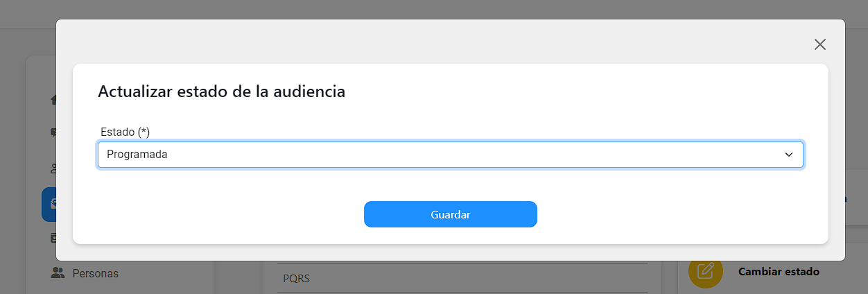This screenshot has height=294, width=868.
Task: Click the Programada text in the select
Action: [x=137, y=155]
